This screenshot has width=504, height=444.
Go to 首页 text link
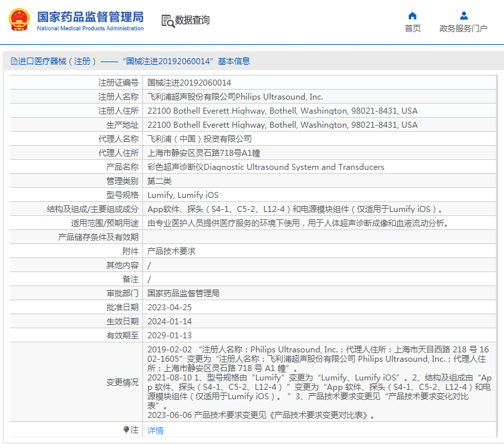[x=412, y=29]
